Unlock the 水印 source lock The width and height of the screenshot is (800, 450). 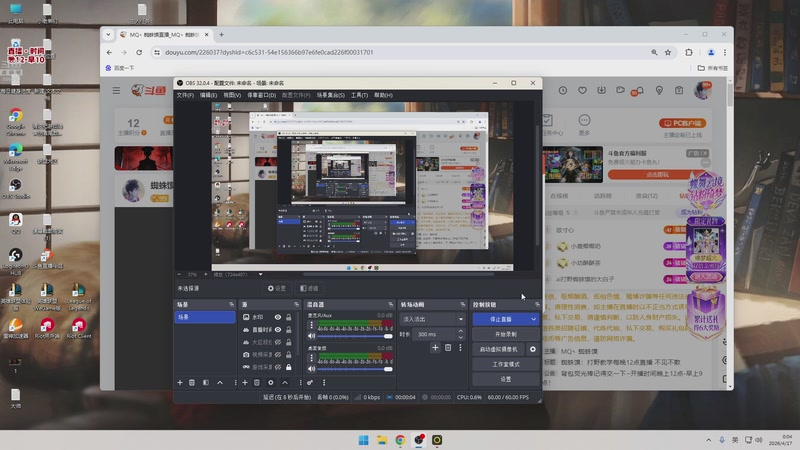click(289, 317)
